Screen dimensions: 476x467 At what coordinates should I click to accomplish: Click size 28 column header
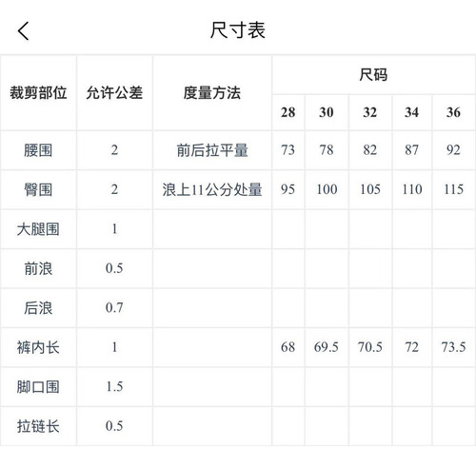pyautogui.click(x=288, y=112)
